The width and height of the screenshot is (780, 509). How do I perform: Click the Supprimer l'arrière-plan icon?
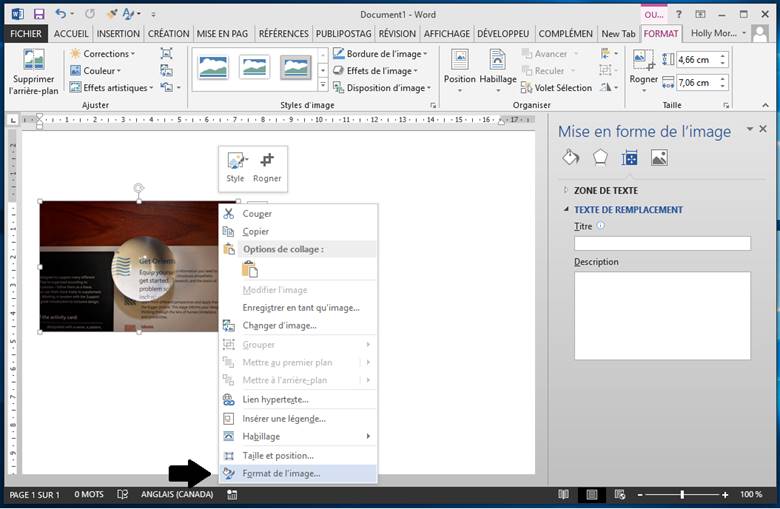pos(34,69)
